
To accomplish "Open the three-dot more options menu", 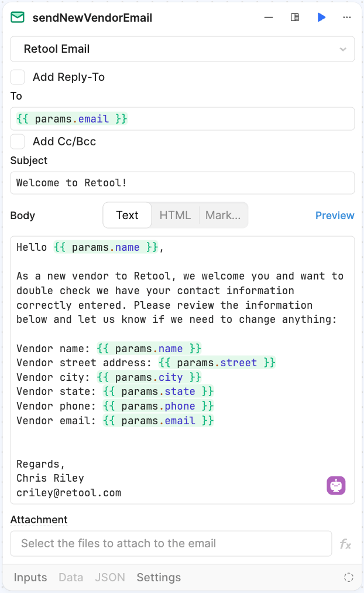I will (x=346, y=18).
